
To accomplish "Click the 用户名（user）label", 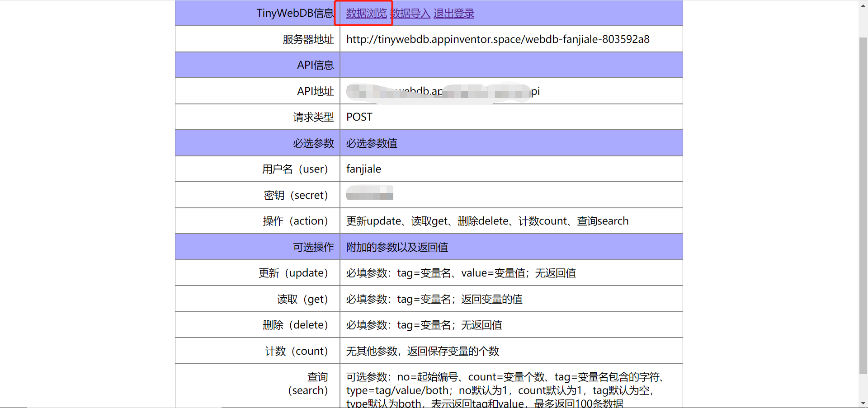I will tap(295, 169).
